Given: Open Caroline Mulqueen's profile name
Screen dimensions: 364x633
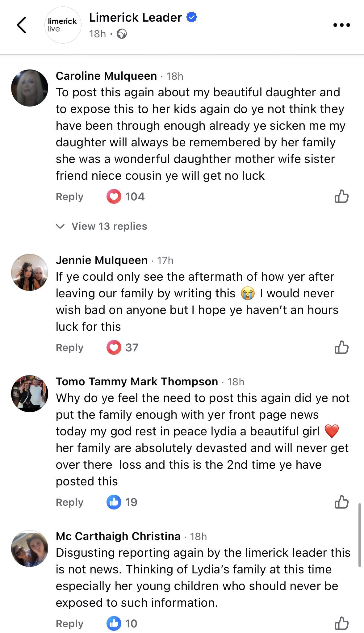Looking at the screenshot, I should pos(106,76).
